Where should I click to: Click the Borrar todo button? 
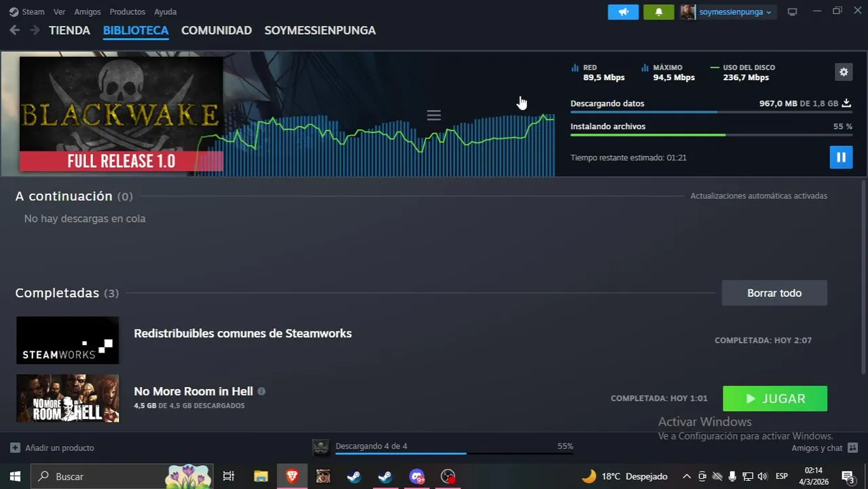point(774,293)
